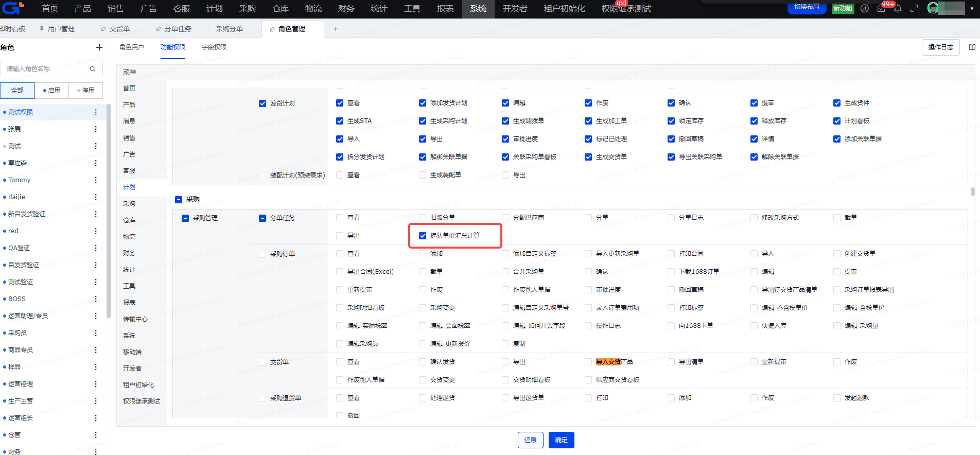Open three-dot menu for daijie role

pyautogui.click(x=96, y=197)
